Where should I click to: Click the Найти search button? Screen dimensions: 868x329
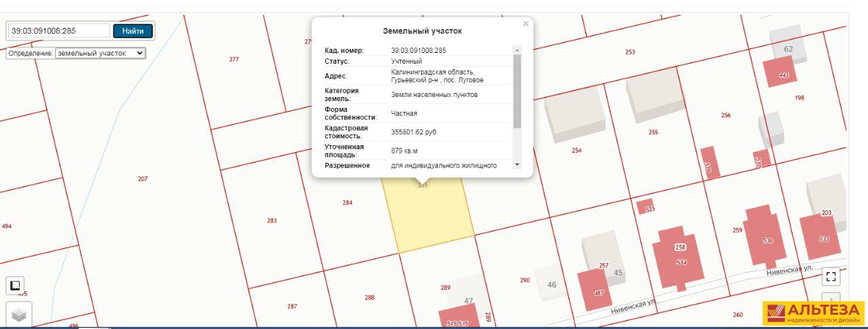[x=133, y=31]
